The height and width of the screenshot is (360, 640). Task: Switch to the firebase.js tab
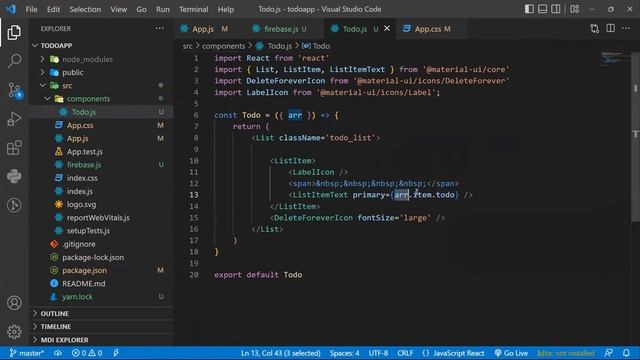point(285,29)
